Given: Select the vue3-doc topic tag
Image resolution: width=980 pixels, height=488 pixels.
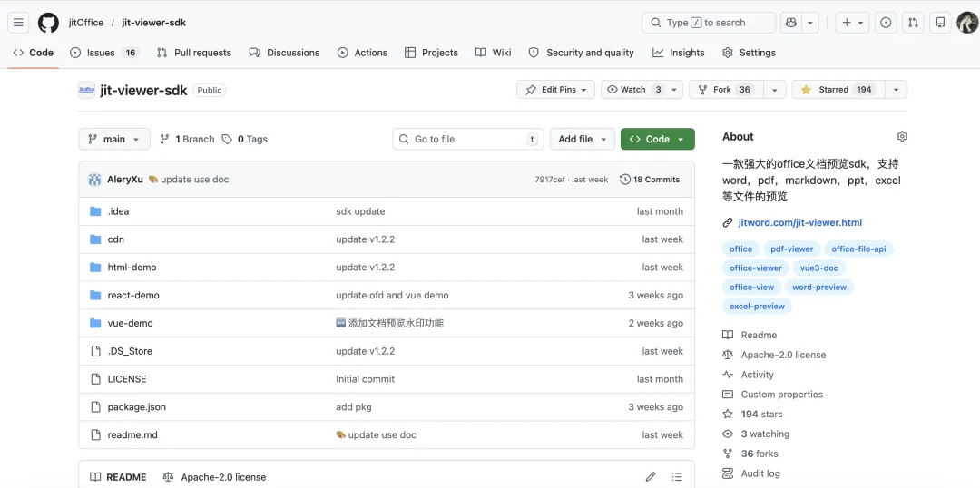Looking at the screenshot, I should click(819, 268).
